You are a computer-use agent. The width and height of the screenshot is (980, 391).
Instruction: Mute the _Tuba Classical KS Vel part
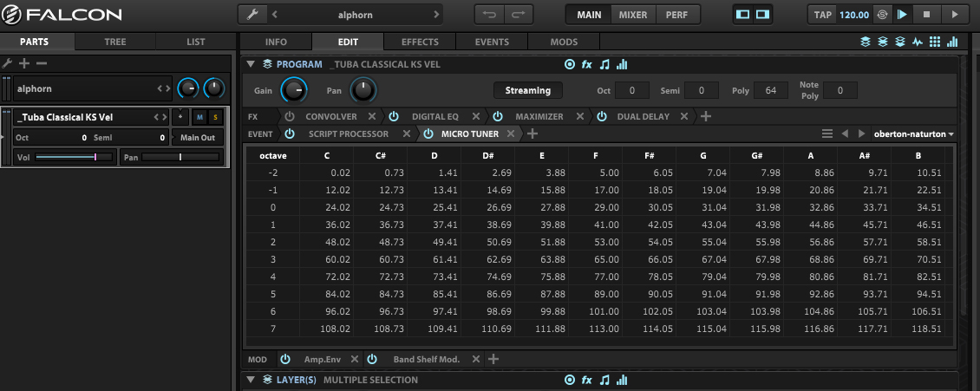click(200, 117)
